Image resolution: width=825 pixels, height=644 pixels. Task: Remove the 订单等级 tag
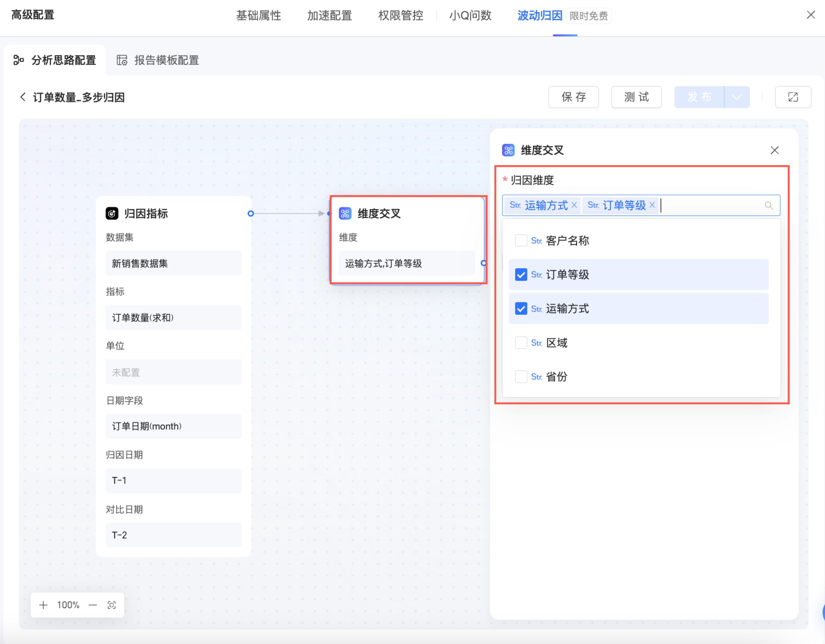tap(652, 205)
